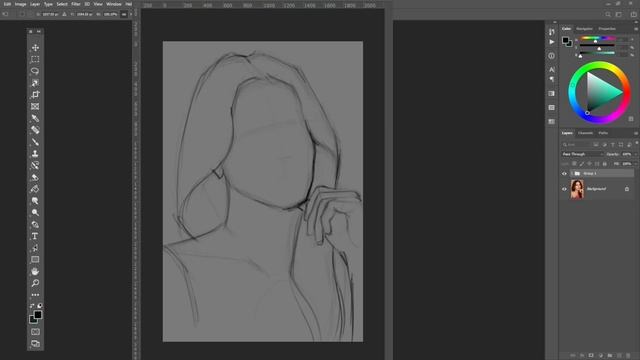Open Actions play icon in dock
Image resolution: width=640 pixels, height=360 pixels.
tap(551, 42)
